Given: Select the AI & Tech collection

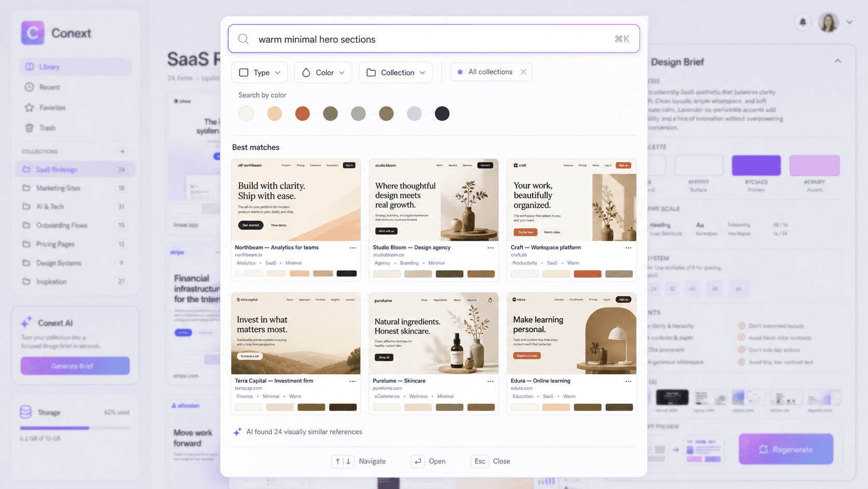Looking at the screenshot, I should tap(75, 206).
